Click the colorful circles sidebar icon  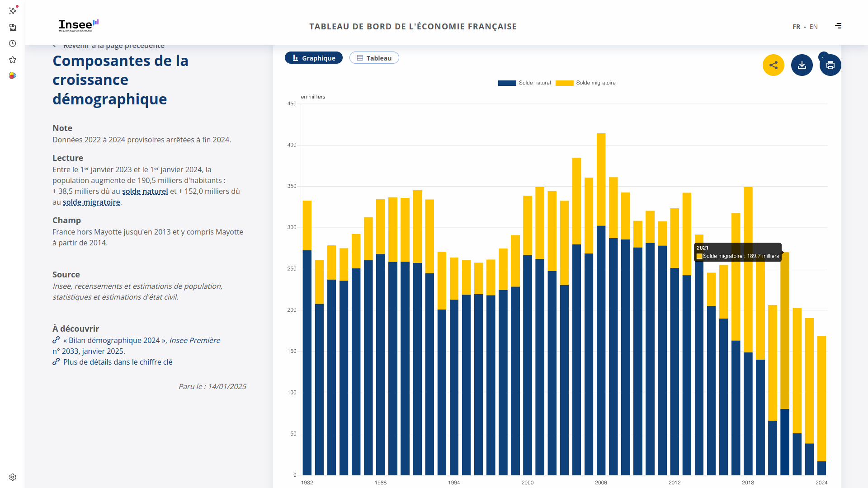(x=13, y=75)
